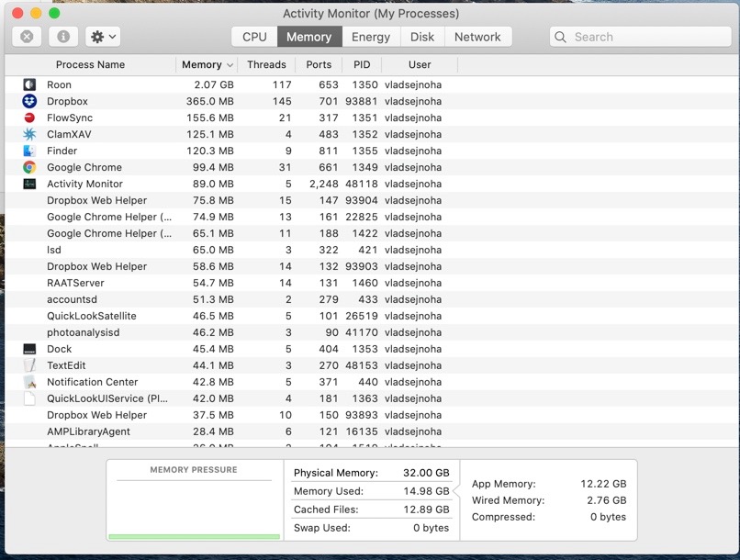Click the Memory Used 14.98 GB value

tap(426, 491)
